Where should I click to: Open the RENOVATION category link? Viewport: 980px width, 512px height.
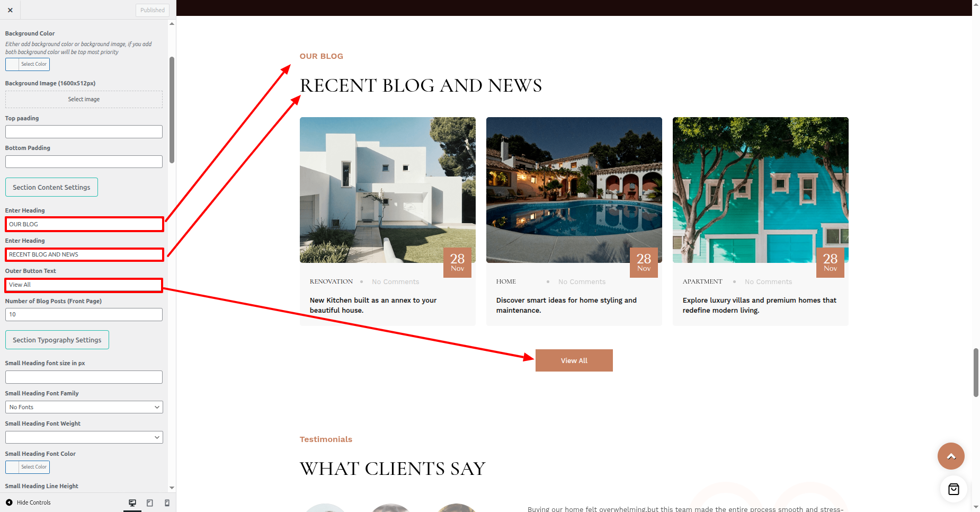point(331,281)
